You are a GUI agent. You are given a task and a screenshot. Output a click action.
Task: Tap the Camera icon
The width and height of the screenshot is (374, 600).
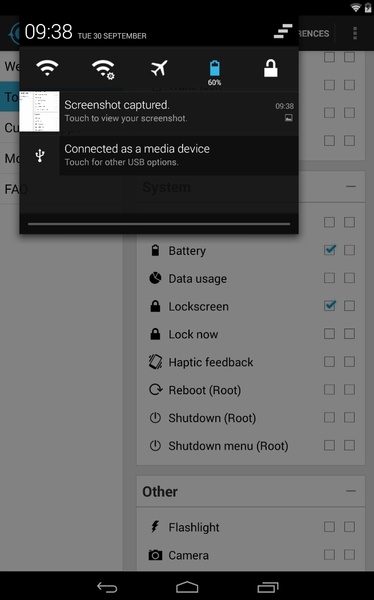coord(155,555)
